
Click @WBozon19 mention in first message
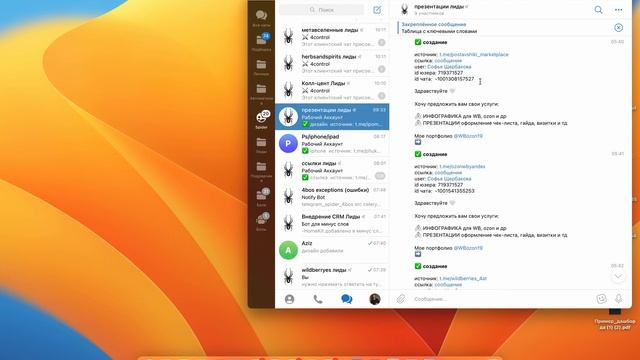pos(468,136)
